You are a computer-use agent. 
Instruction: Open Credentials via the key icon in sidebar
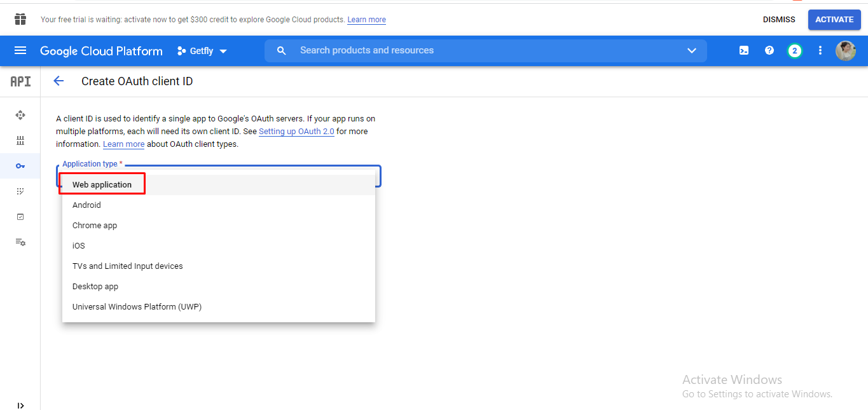tap(20, 166)
